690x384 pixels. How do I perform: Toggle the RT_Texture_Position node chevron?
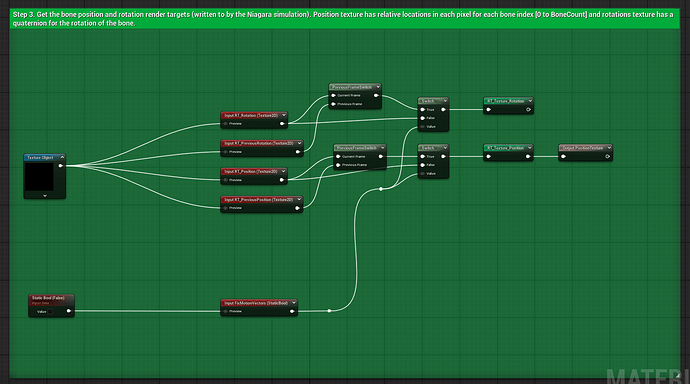tap(530, 148)
